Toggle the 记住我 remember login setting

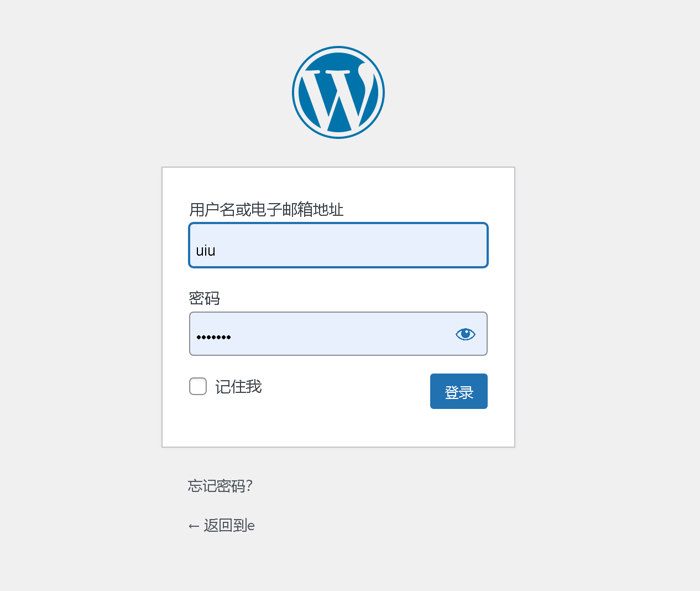[197, 386]
